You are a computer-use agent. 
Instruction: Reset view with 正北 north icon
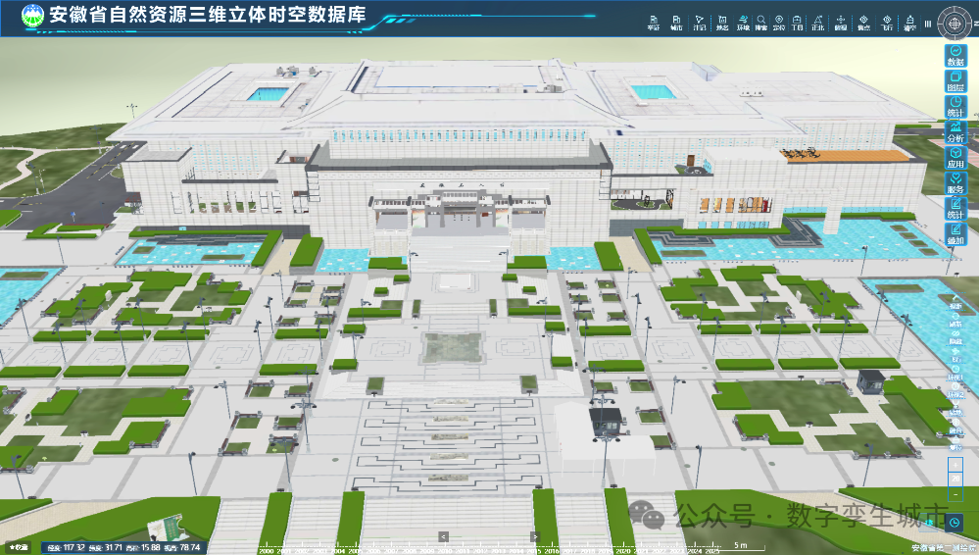point(817,22)
